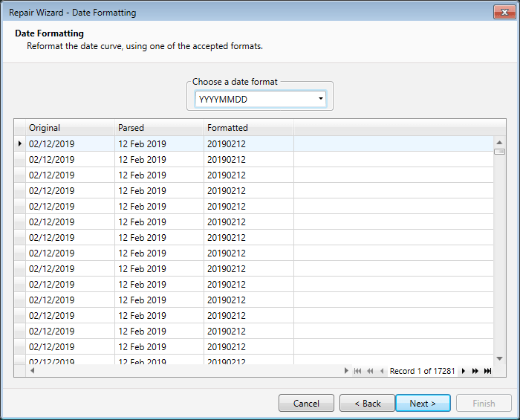Advance to the next record
This screenshot has height=420, width=520.
point(464,371)
